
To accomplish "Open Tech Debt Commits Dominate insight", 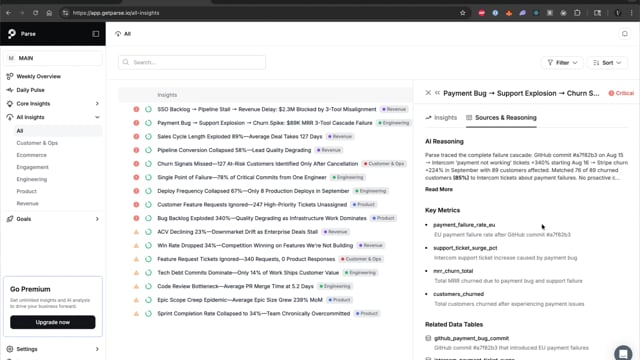I will click(x=248, y=273).
